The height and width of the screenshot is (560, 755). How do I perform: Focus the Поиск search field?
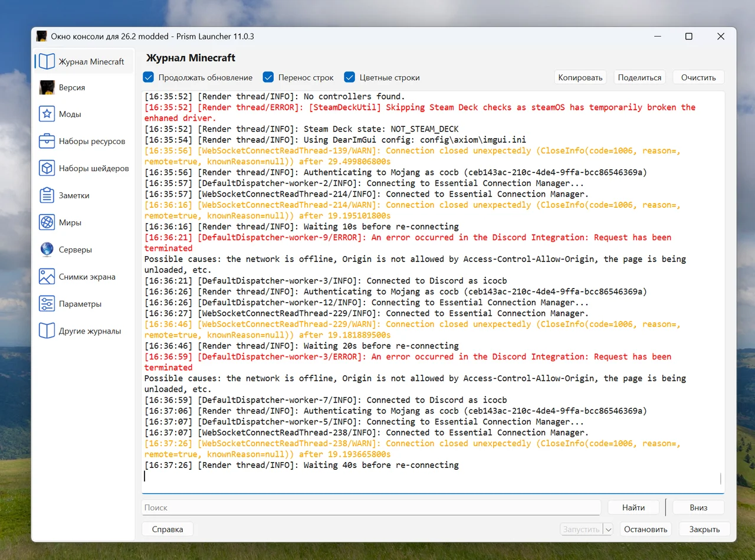click(x=371, y=507)
